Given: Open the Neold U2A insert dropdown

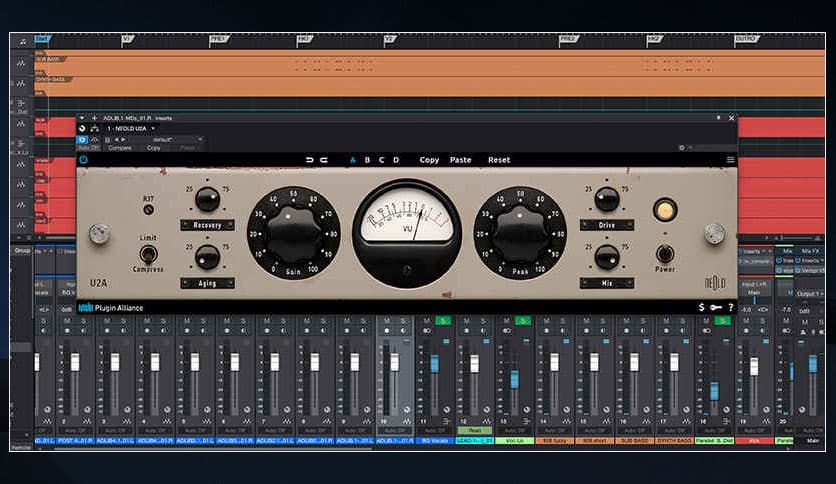Looking at the screenshot, I should pyautogui.click(x=131, y=128).
